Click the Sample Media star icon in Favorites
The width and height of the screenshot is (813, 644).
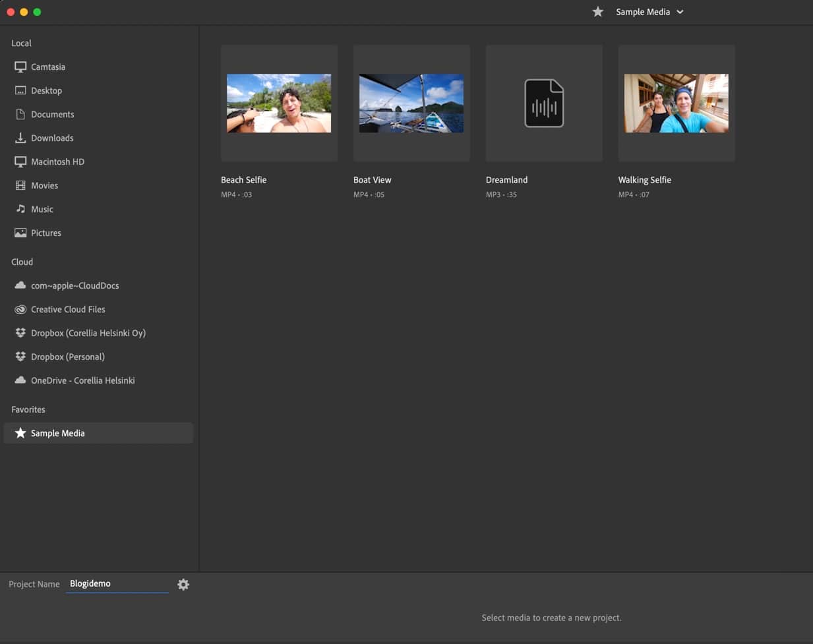(20, 433)
